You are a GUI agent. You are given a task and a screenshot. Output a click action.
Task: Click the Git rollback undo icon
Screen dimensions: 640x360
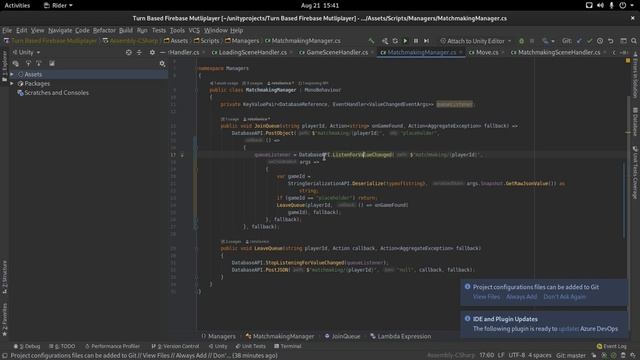coord(611,41)
